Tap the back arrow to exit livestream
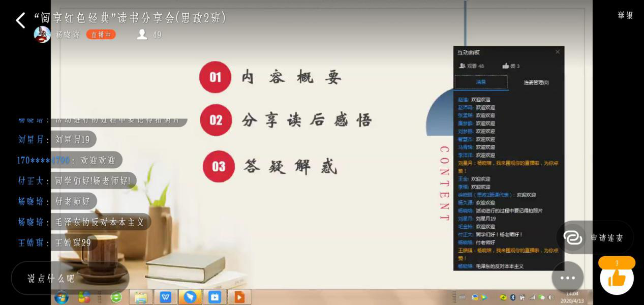644x305 pixels. [20, 21]
